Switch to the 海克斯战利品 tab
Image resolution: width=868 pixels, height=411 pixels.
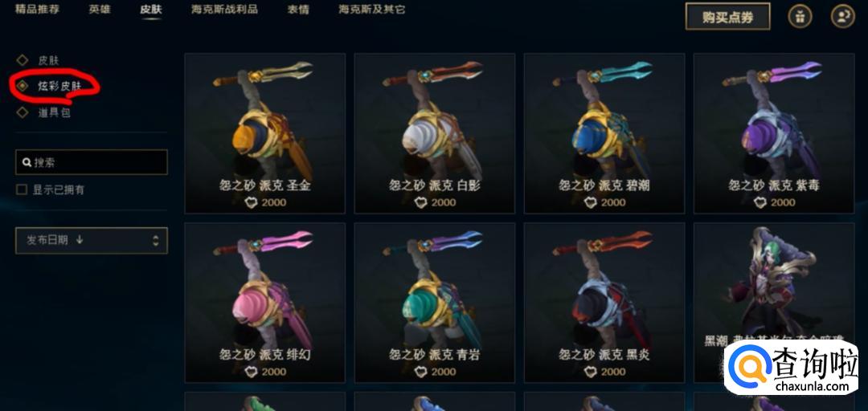[x=224, y=10]
